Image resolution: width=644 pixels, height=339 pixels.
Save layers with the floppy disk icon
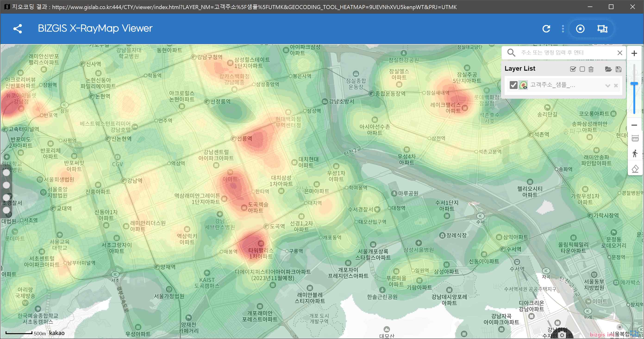pos(619,69)
